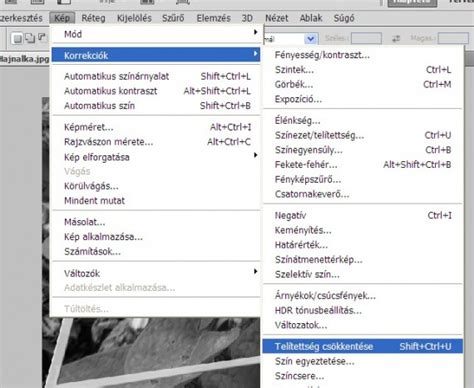Viewport: 474px width, 388px height.
Task: Open the Nézet menu
Action: tap(277, 18)
